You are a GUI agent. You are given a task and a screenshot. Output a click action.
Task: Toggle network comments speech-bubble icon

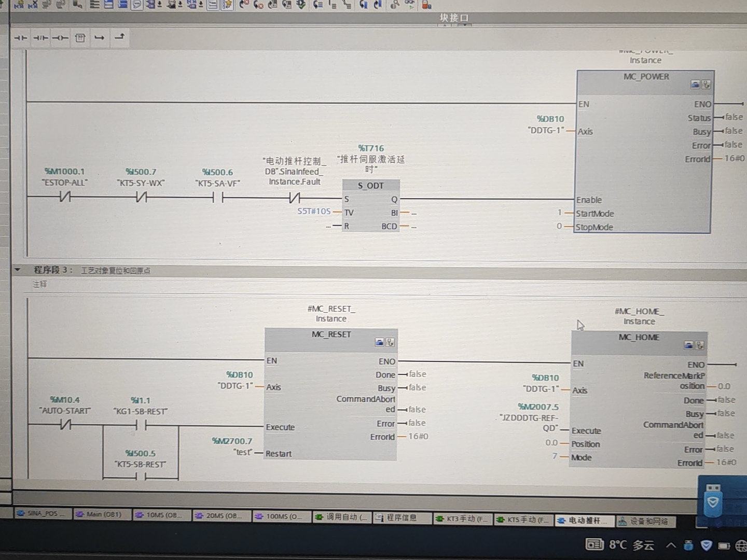pos(137,5)
